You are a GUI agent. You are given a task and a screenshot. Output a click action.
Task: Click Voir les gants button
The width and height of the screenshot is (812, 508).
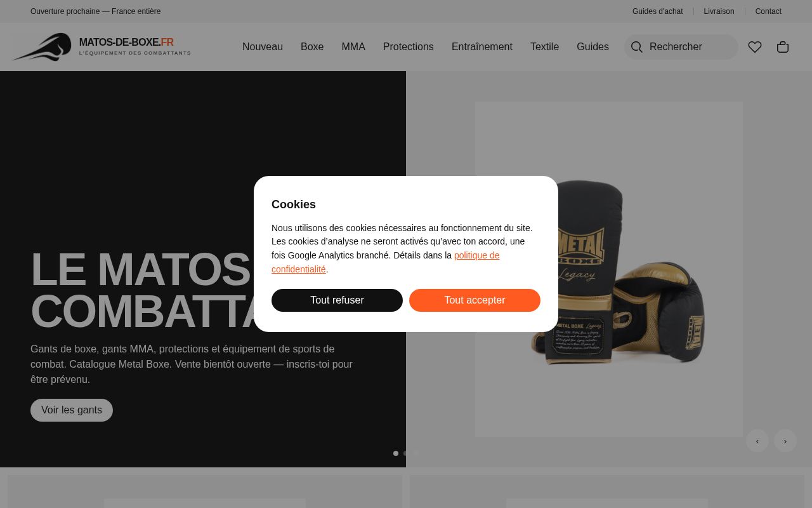(72, 410)
